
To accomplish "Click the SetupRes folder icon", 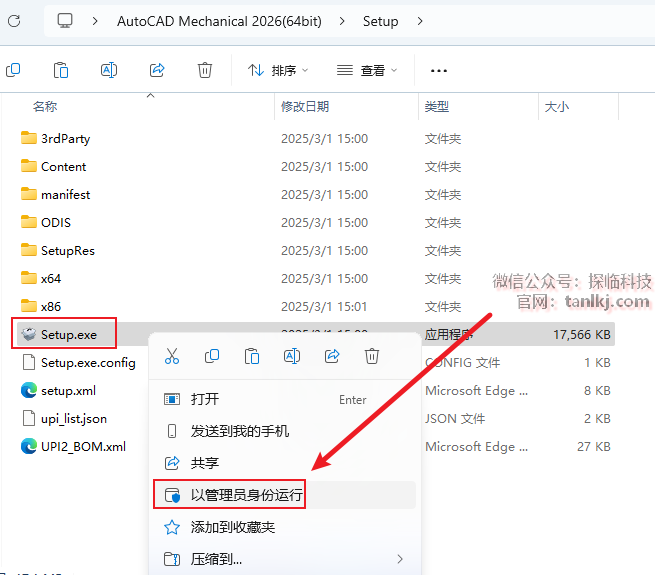I will pos(28,249).
